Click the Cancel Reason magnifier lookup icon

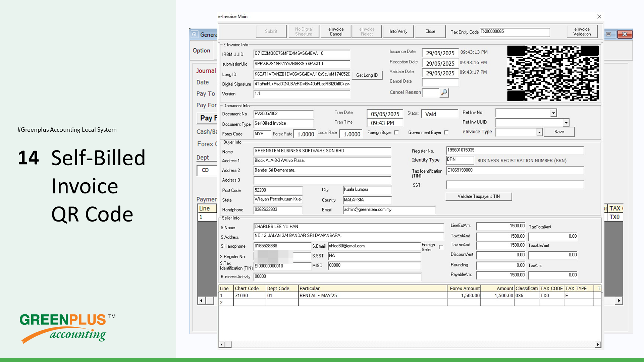(x=444, y=93)
